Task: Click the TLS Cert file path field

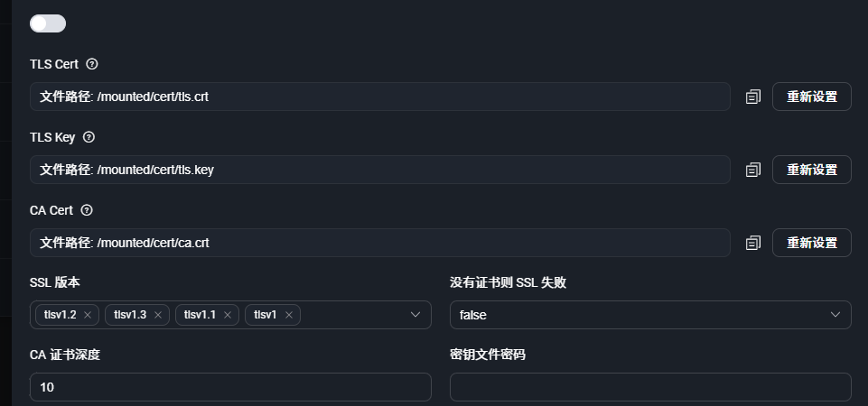Action: click(x=379, y=97)
